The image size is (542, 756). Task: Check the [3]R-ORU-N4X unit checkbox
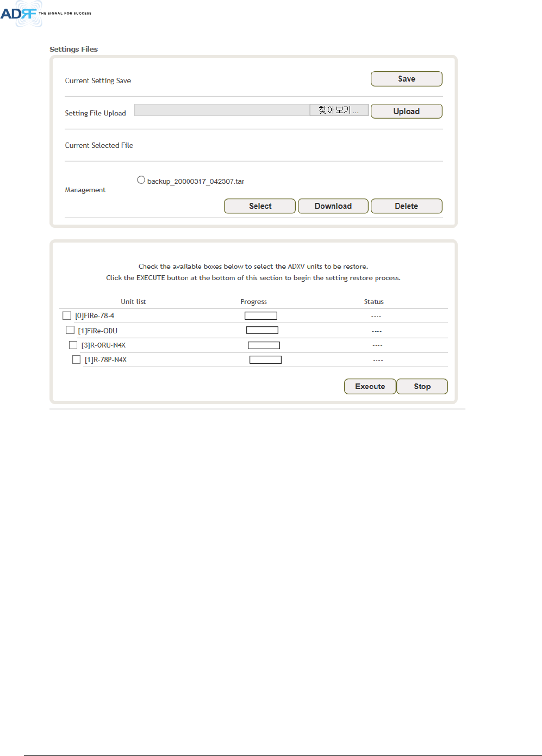(73, 345)
